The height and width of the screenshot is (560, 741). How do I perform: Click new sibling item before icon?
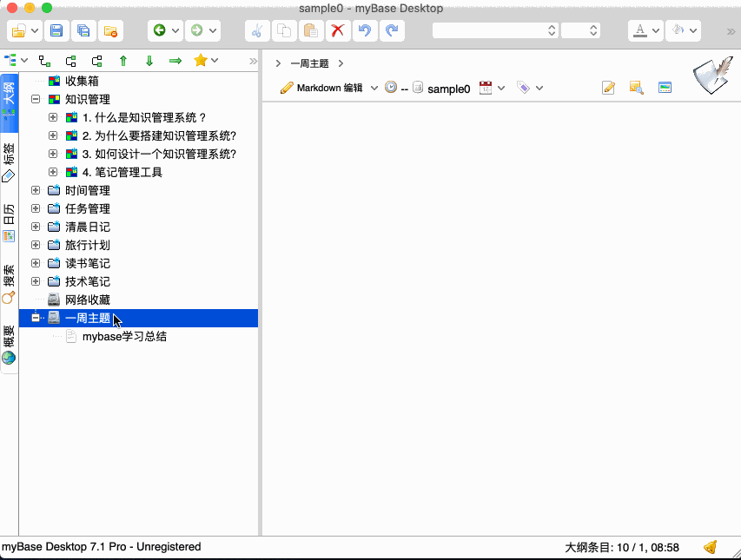(x=97, y=61)
